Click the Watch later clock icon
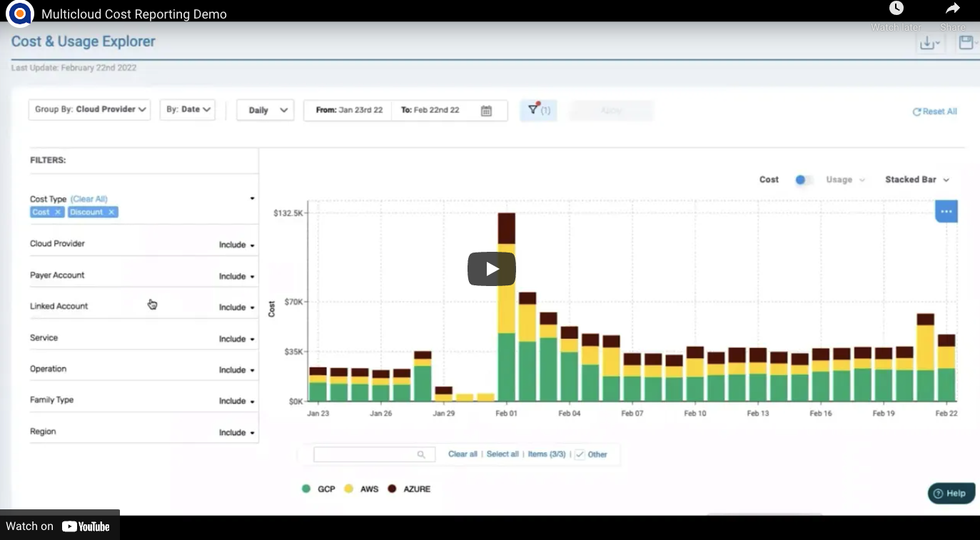 (x=896, y=9)
